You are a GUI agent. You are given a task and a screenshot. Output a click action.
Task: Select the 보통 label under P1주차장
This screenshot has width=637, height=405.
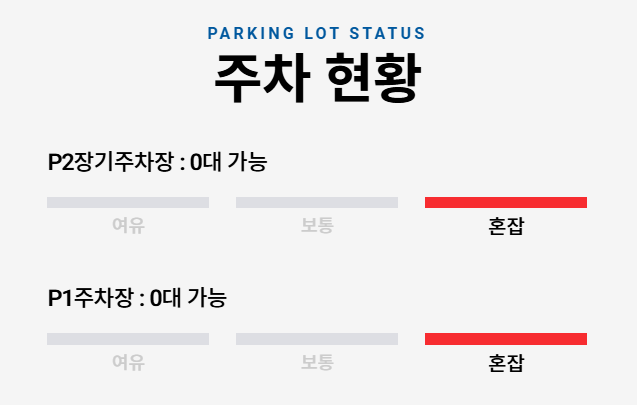click(317, 362)
